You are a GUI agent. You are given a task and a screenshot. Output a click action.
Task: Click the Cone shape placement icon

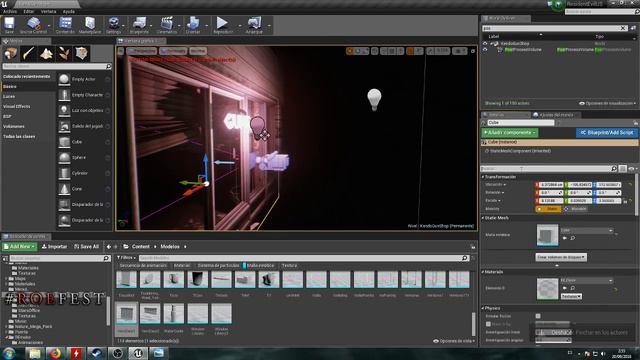point(64,189)
